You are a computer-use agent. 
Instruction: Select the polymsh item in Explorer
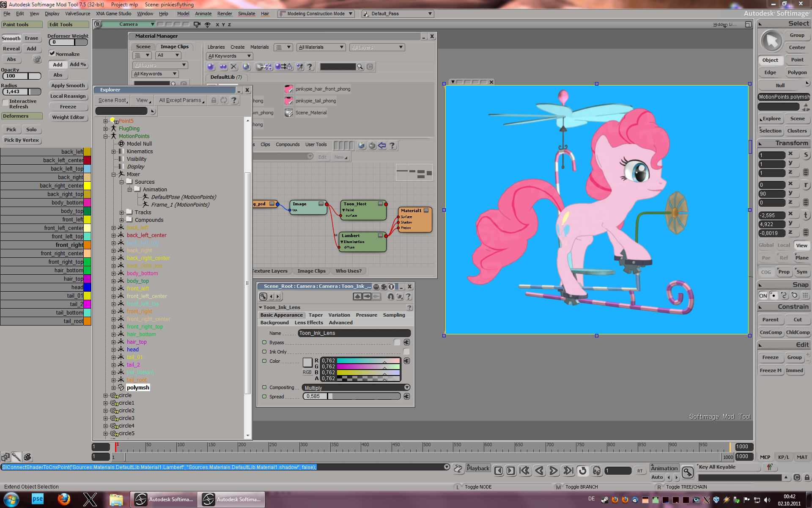click(138, 388)
